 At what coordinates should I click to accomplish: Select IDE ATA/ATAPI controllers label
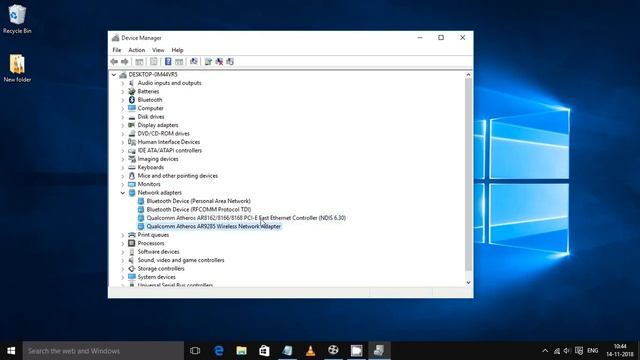coord(169,151)
